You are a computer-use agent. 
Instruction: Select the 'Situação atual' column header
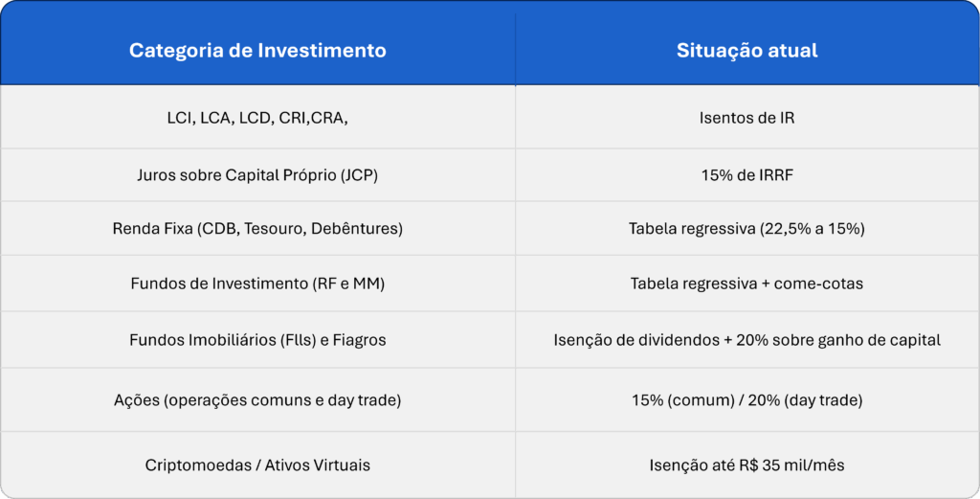pos(746,51)
